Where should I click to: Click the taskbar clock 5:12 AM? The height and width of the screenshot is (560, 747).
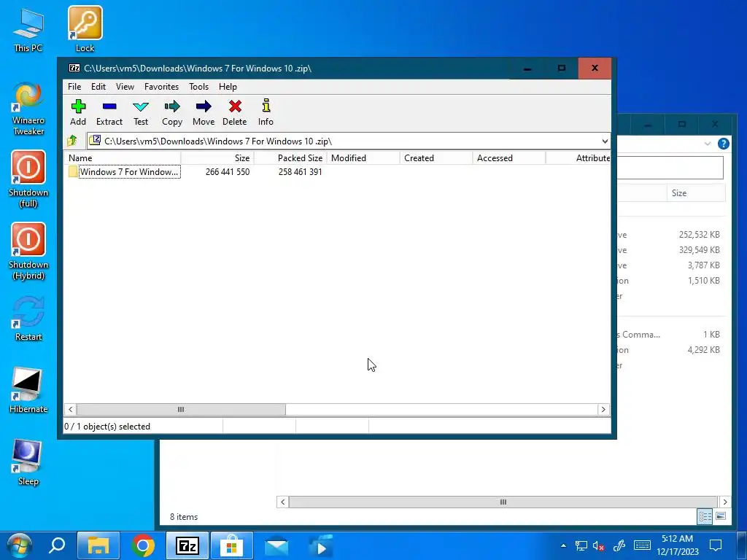point(677,545)
